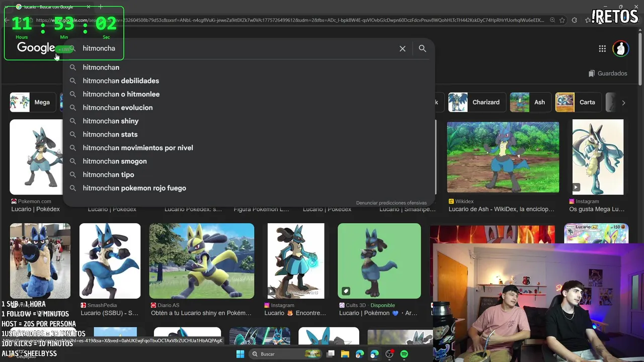Image resolution: width=644 pixels, height=362 pixels.
Task: Clear the search box with the X icon
Action: (x=403, y=48)
